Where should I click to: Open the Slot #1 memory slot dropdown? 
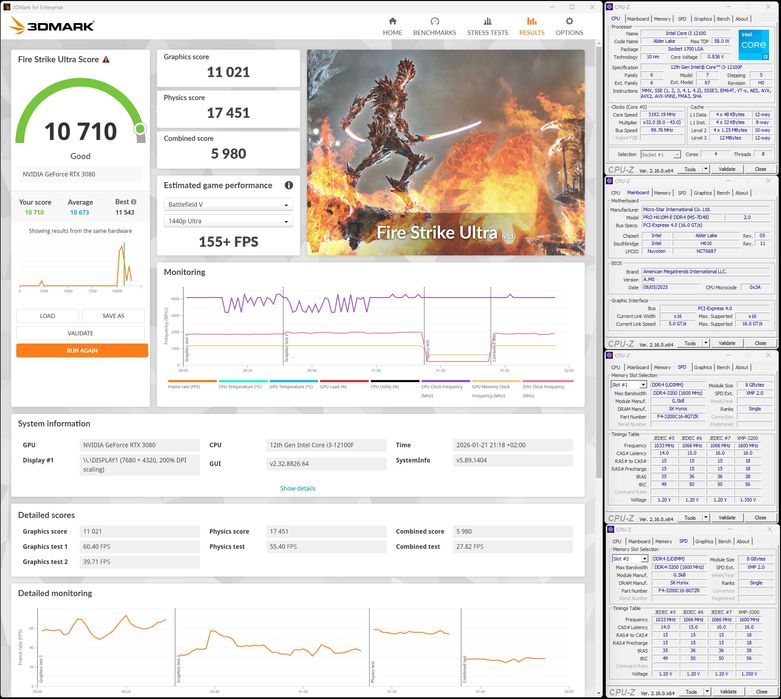point(629,385)
